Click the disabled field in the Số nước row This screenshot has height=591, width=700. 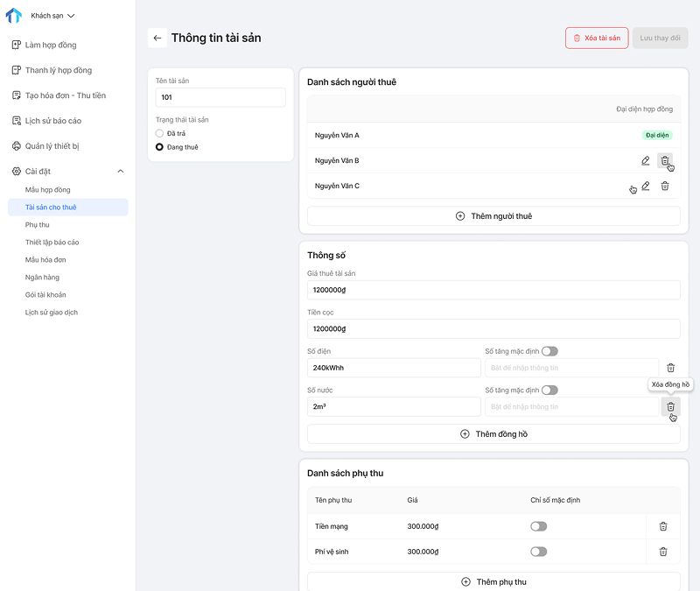(572, 406)
